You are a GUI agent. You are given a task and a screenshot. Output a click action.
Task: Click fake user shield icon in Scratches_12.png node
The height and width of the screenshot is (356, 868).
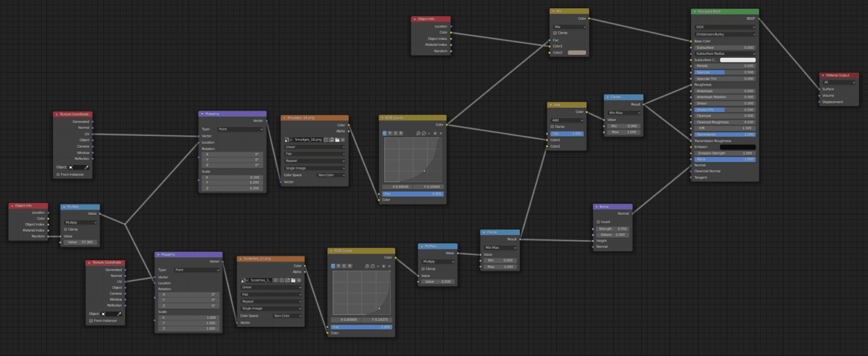pyautogui.click(x=281, y=280)
